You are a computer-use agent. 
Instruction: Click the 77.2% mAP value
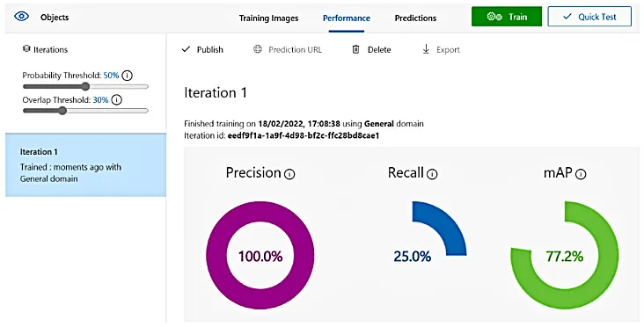tap(565, 257)
